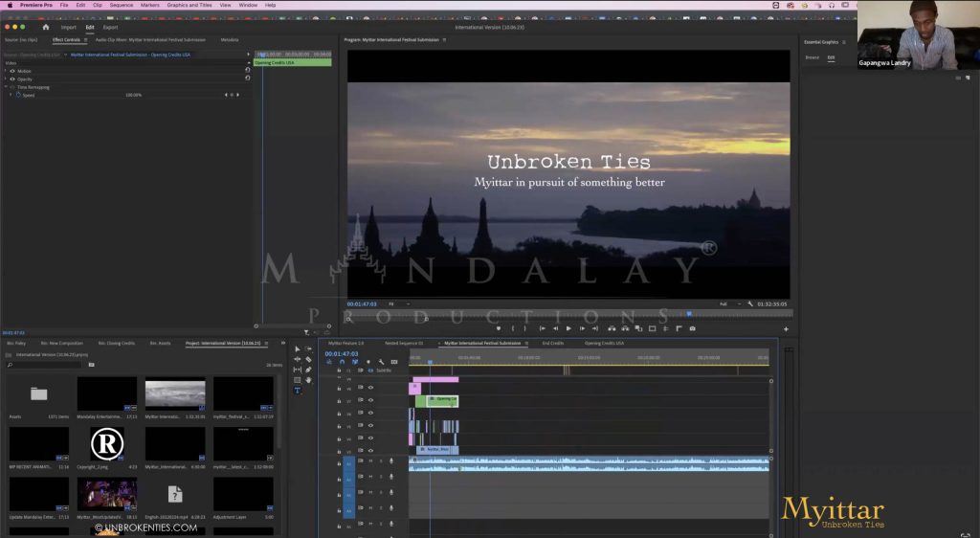Toggle snapping magnet in the timeline
The width and height of the screenshot is (980, 538).
pyautogui.click(x=342, y=362)
